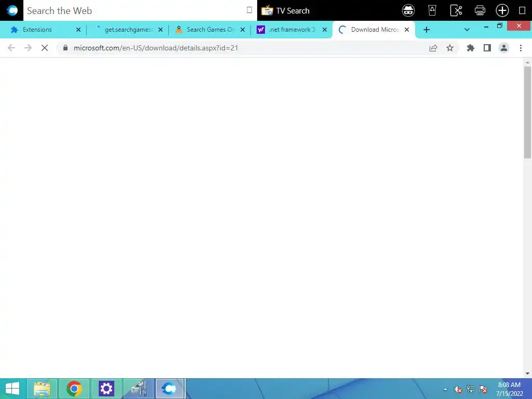Go forward to next page

(x=28, y=48)
